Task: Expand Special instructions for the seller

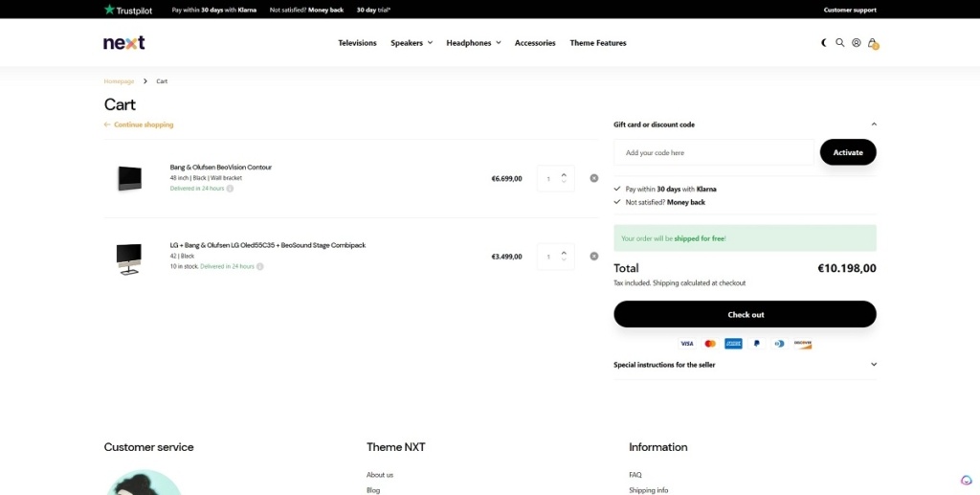Action: [x=874, y=365]
